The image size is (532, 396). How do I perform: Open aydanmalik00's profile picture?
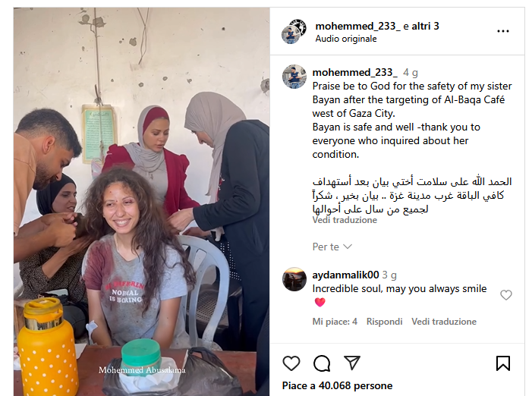click(x=294, y=279)
